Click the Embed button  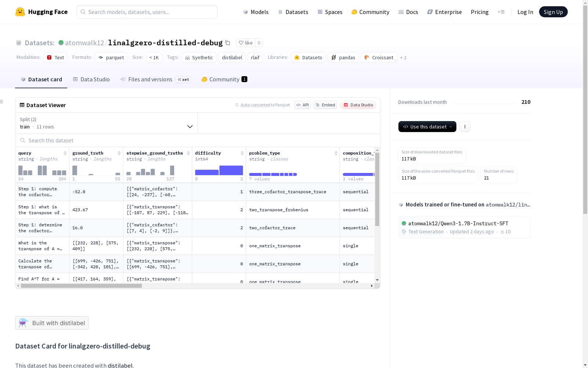[x=325, y=105]
